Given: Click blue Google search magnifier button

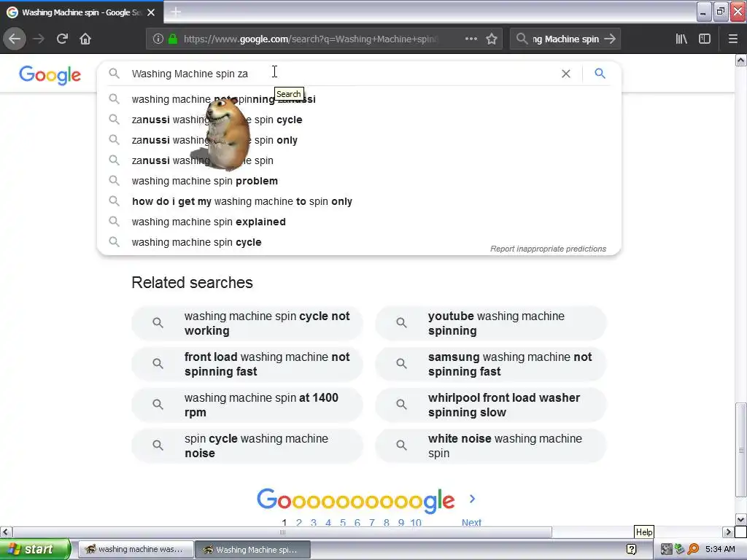Looking at the screenshot, I should (600, 74).
